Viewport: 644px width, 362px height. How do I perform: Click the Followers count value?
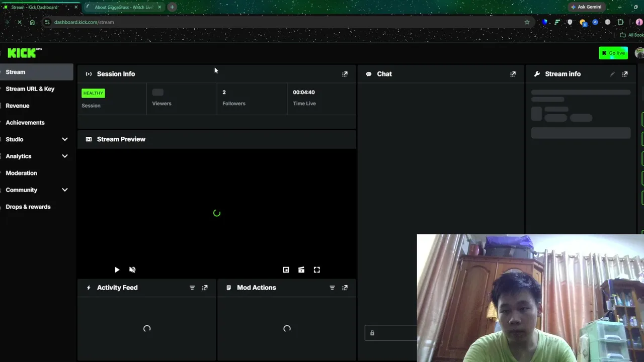224,93
